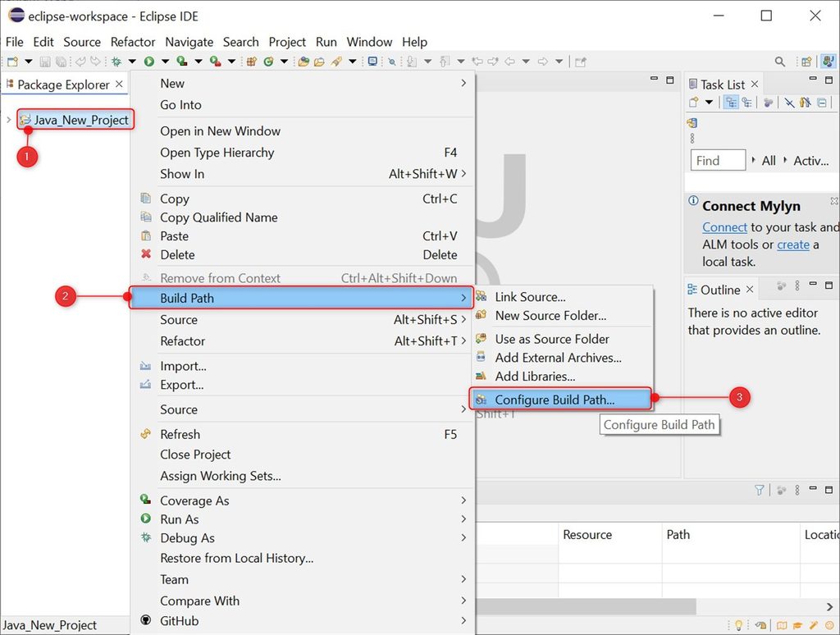
Task: Click the External Tools run toolbar icon
Action: point(216,62)
